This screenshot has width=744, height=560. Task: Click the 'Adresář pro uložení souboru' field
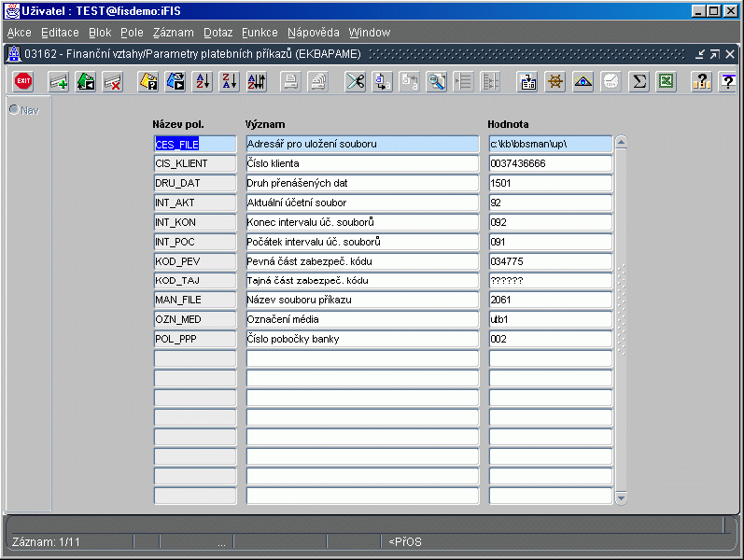[x=362, y=145]
